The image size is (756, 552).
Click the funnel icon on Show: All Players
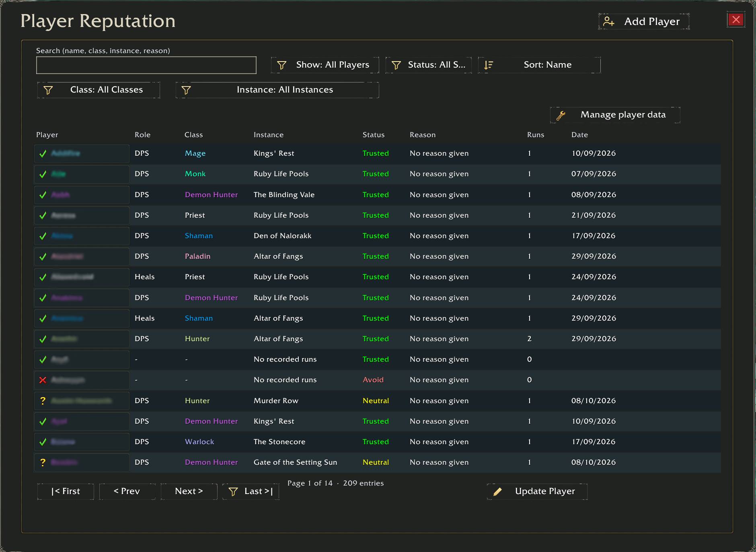point(282,65)
